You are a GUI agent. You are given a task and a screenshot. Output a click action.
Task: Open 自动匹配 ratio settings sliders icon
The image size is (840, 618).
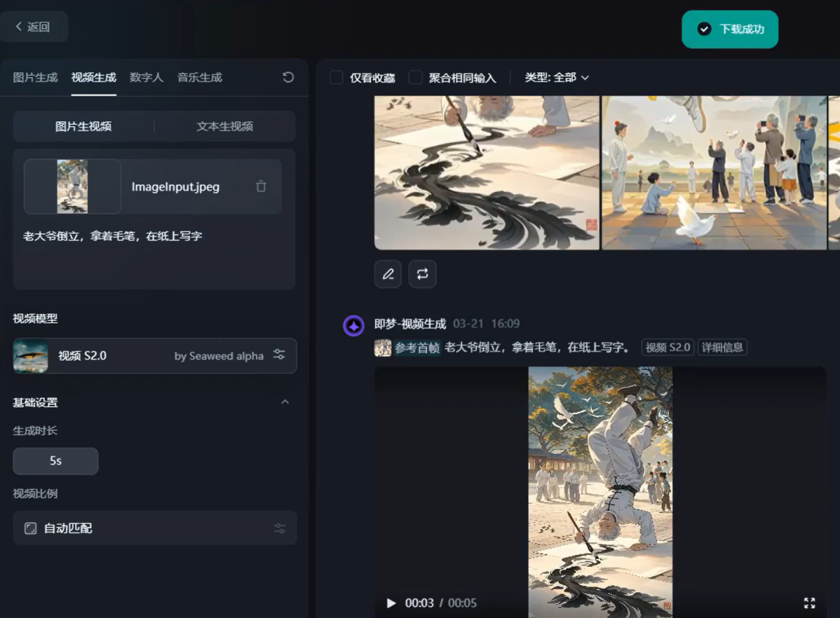[280, 529]
